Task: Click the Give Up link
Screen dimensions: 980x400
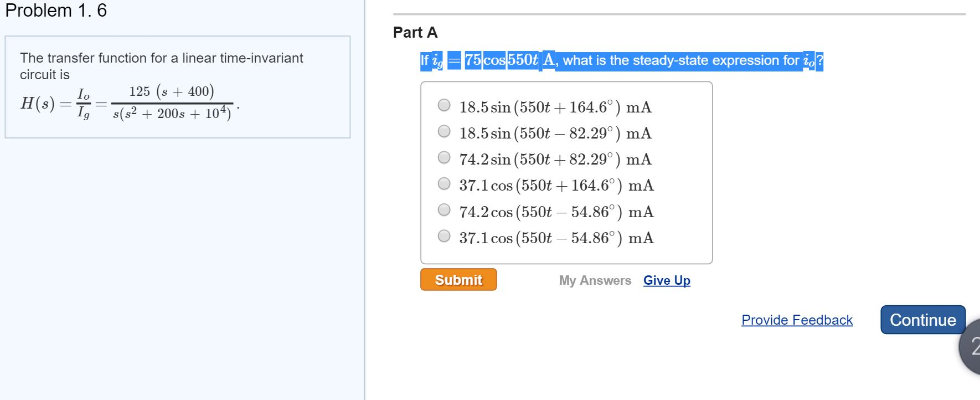Action: click(666, 281)
